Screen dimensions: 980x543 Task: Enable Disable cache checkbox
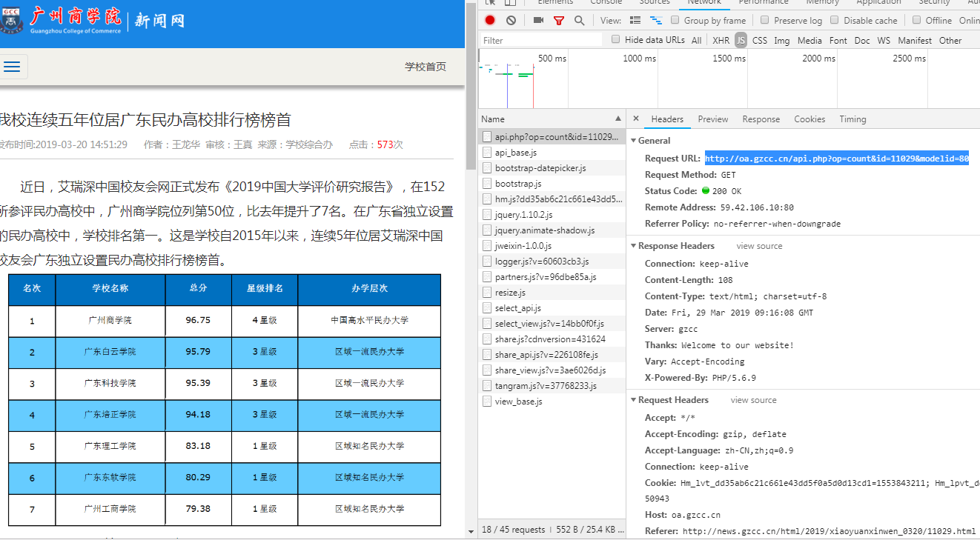(x=834, y=20)
